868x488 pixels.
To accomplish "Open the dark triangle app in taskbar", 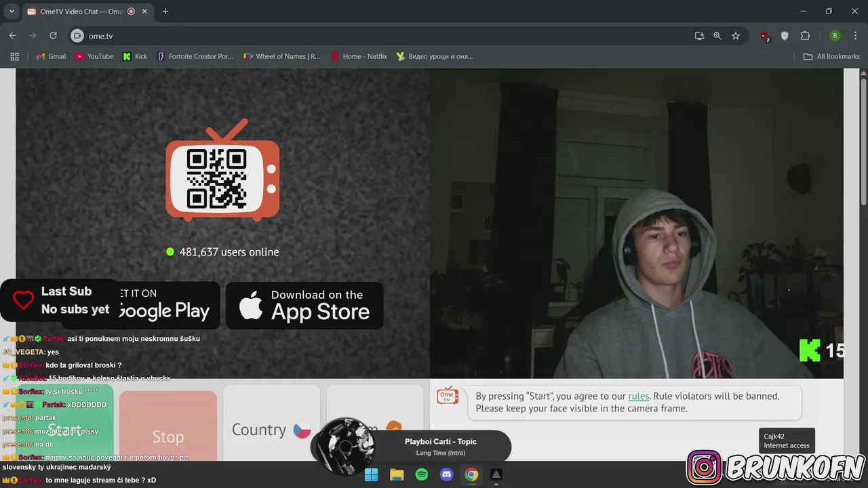I will coord(496,474).
